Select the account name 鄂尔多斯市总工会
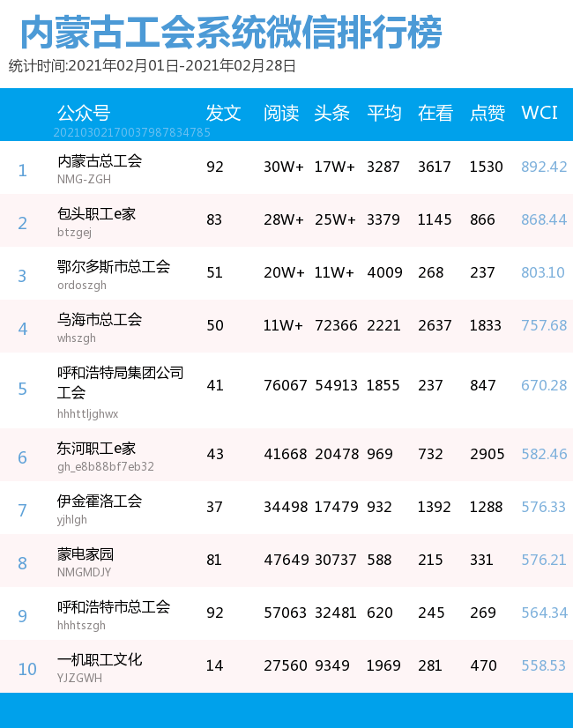573x728 pixels. (x=114, y=267)
